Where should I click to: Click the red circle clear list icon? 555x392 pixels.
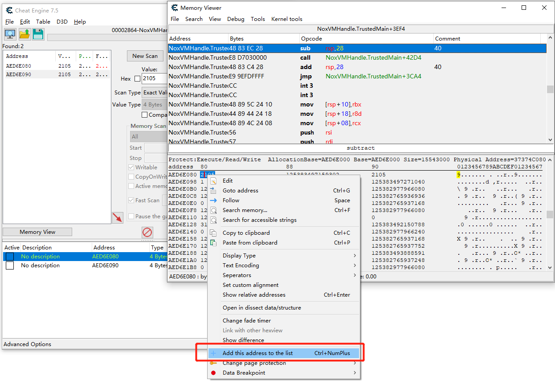pyautogui.click(x=147, y=232)
